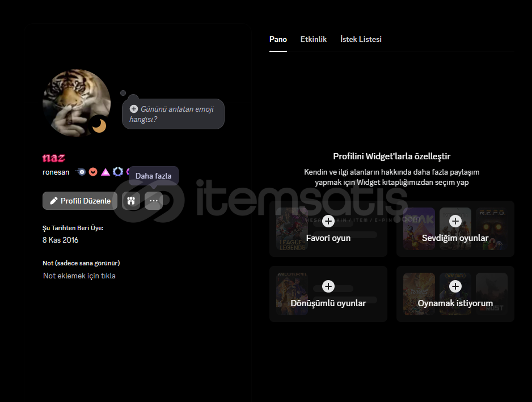
Task: Open the three-dots Daha fazla menu
Action: click(x=154, y=201)
